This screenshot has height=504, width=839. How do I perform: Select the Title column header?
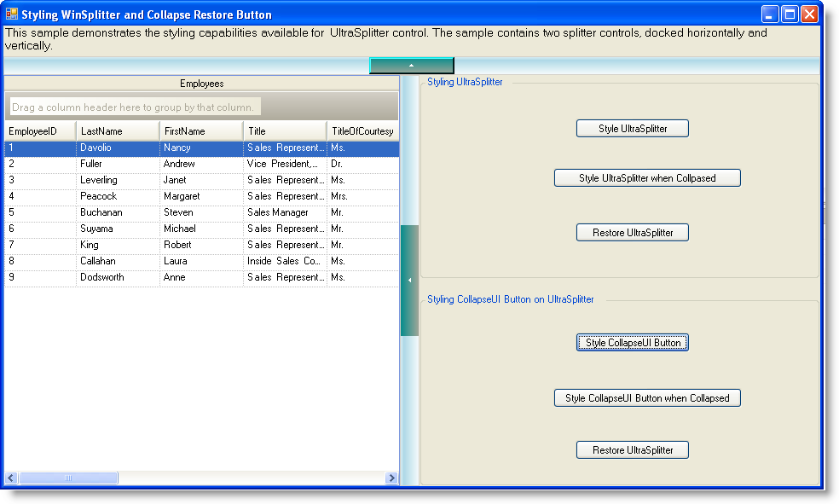coord(285,131)
